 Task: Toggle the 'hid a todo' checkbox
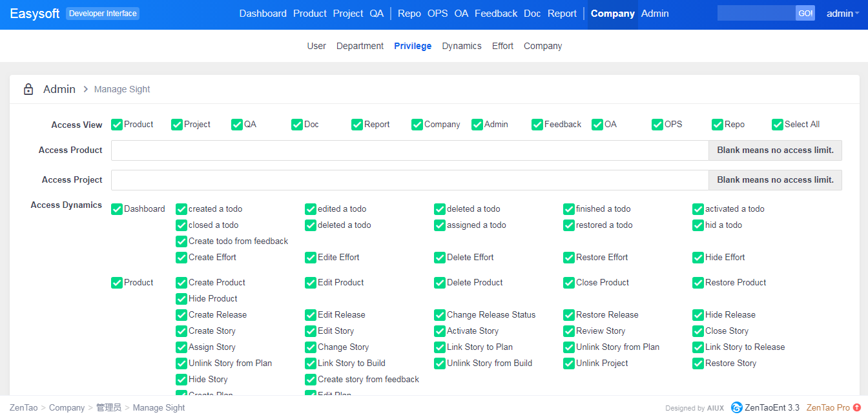698,225
